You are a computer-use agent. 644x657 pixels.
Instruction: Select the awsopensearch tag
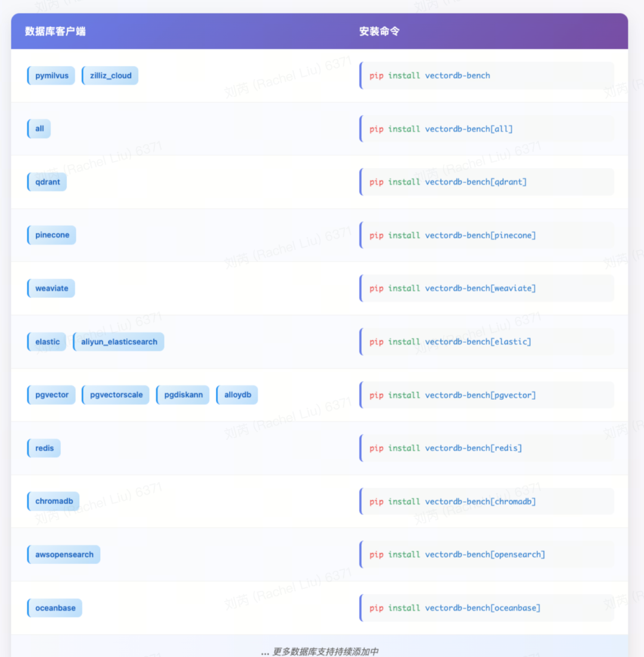[x=64, y=554]
